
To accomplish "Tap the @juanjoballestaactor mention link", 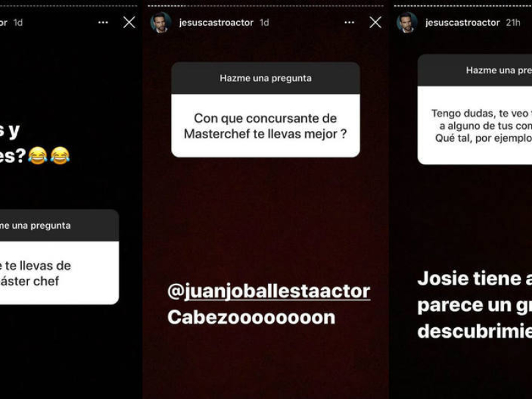I will point(269,291).
